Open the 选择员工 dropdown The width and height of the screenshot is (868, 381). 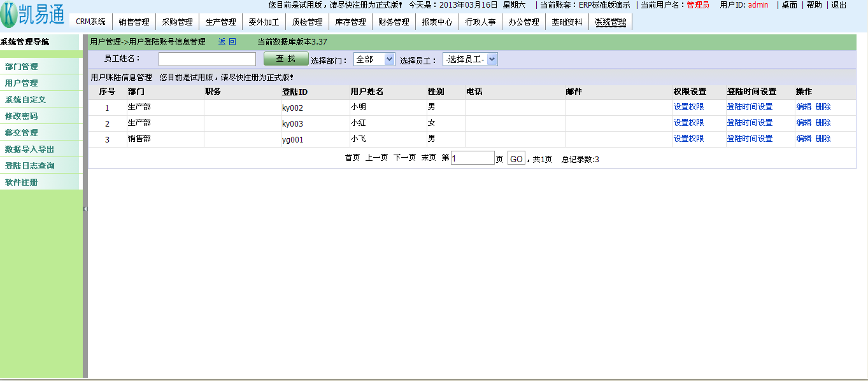470,59
